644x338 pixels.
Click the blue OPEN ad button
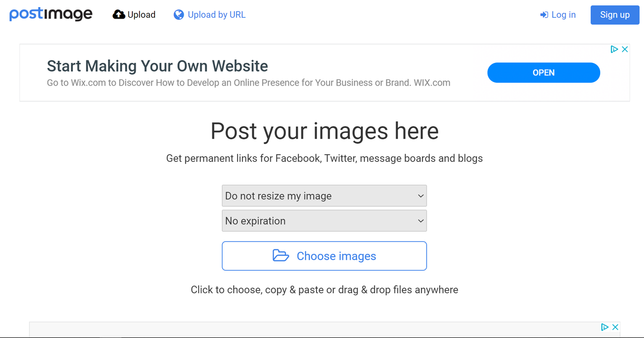(543, 73)
